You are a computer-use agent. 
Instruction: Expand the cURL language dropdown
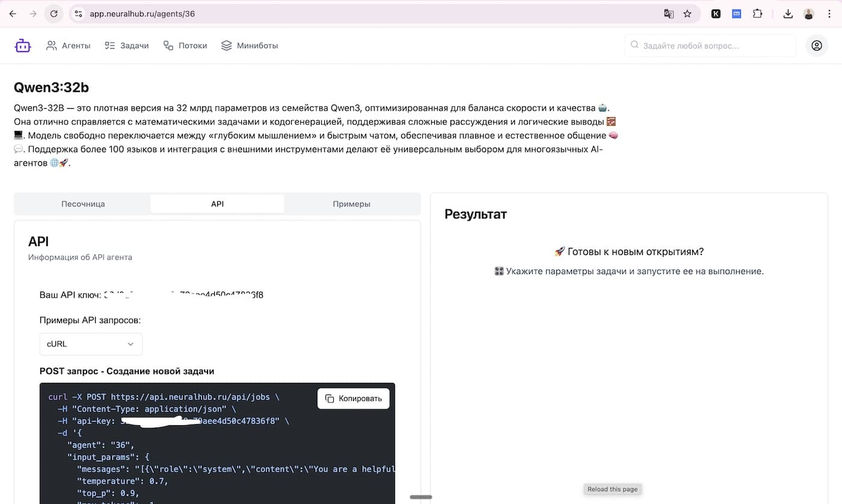pos(91,344)
